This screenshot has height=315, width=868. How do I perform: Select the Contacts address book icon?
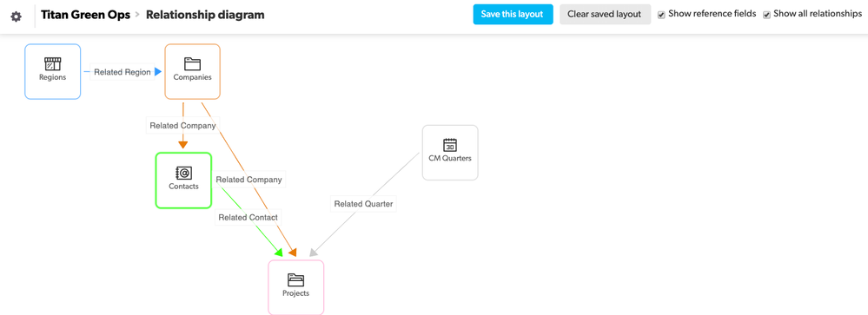pyautogui.click(x=184, y=173)
